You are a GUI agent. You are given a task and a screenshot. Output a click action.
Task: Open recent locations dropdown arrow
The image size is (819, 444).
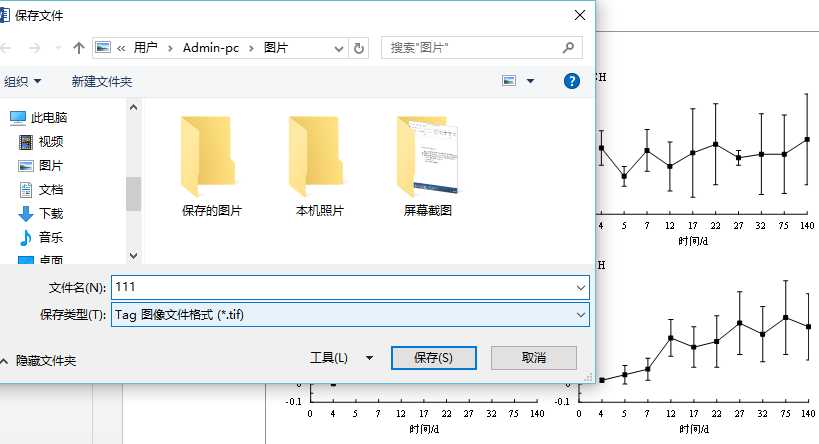(x=58, y=48)
